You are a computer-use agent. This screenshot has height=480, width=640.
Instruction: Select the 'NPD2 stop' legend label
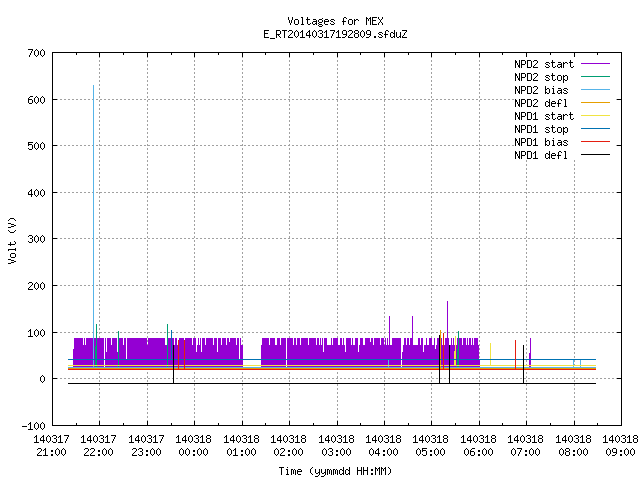tap(541, 77)
